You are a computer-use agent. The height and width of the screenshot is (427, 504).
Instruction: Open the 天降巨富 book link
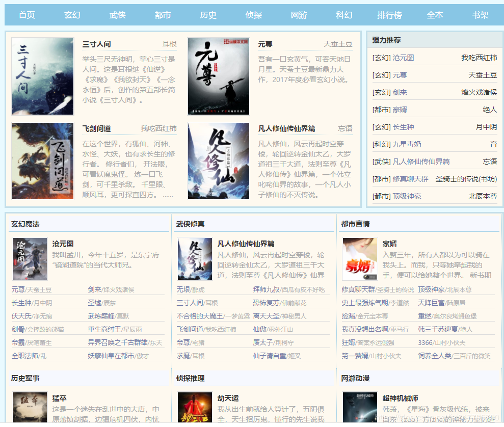(431, 303)
